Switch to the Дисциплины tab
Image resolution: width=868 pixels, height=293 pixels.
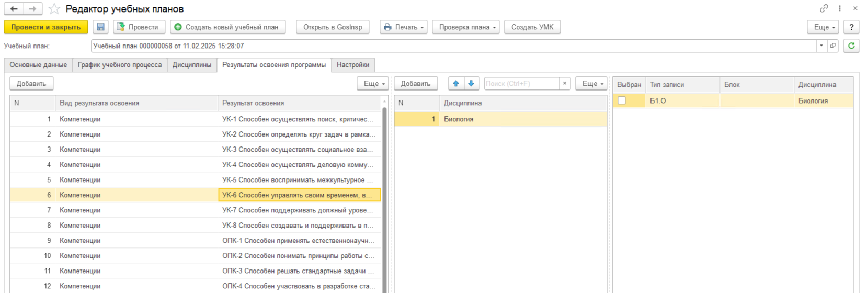(192, 65)
